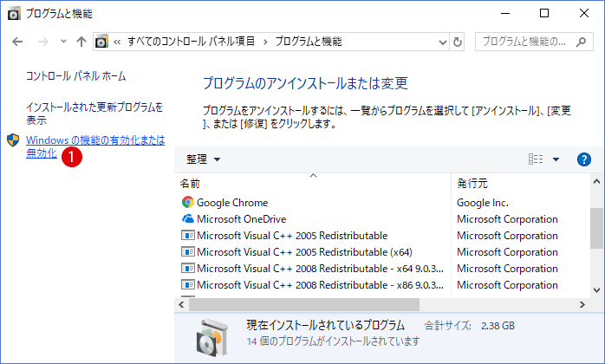Click the horizontal scrollbar right arrow
Viewport: 605px width, 364px height.
click(582, 304)
